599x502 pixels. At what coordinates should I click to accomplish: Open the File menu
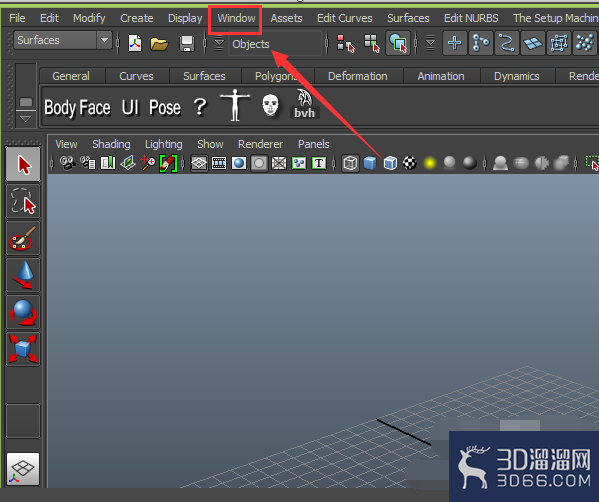[17, 18]
